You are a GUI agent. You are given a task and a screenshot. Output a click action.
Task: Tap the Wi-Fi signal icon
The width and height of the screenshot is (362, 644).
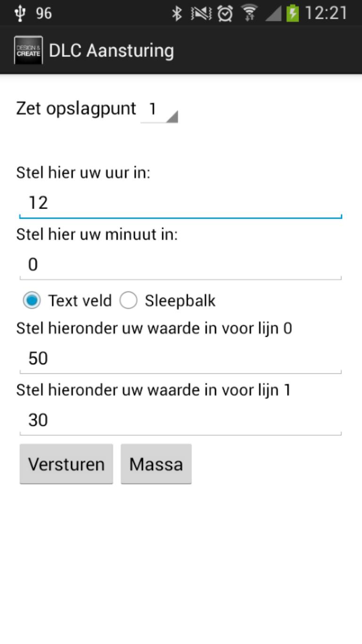click(x=249, y=13)
